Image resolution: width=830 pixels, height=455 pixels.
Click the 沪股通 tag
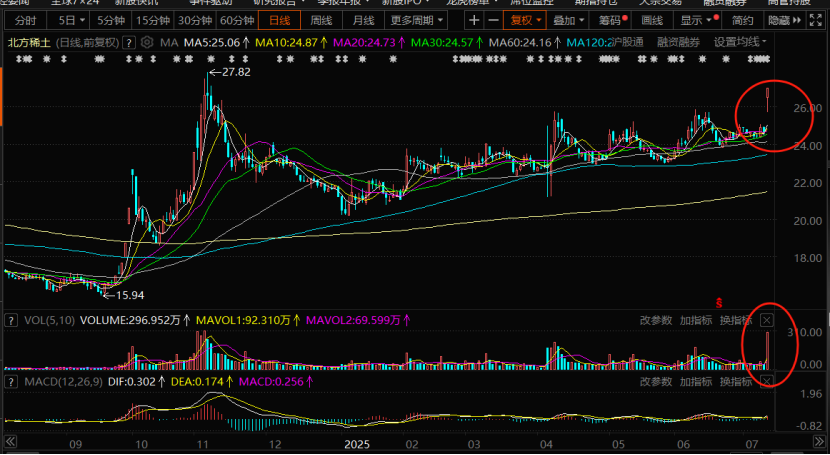point(628,42)
